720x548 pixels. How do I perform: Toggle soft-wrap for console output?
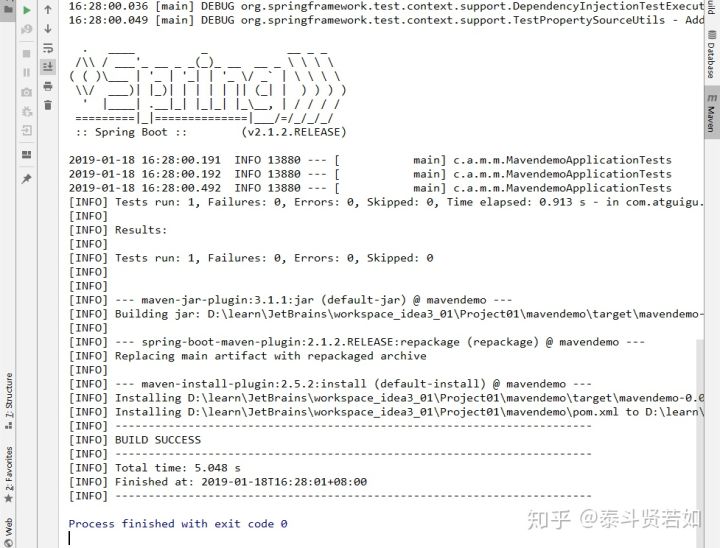tap(48, 48)
